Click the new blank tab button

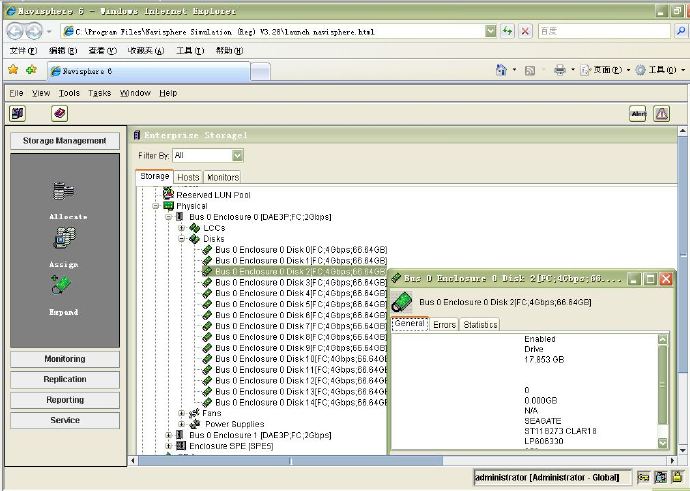[x=260, y=71]
